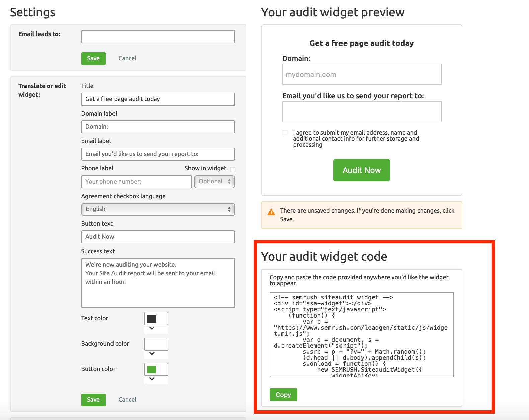Expand the Button color picker chevron
Viewport: 529px width, 420px height.
click(x=152, y=379)
